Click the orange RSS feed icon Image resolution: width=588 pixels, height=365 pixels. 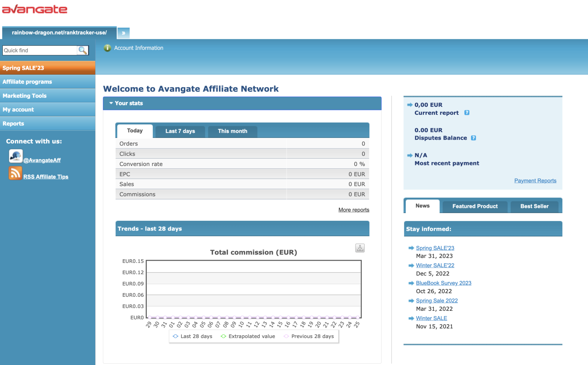point(15,173)
